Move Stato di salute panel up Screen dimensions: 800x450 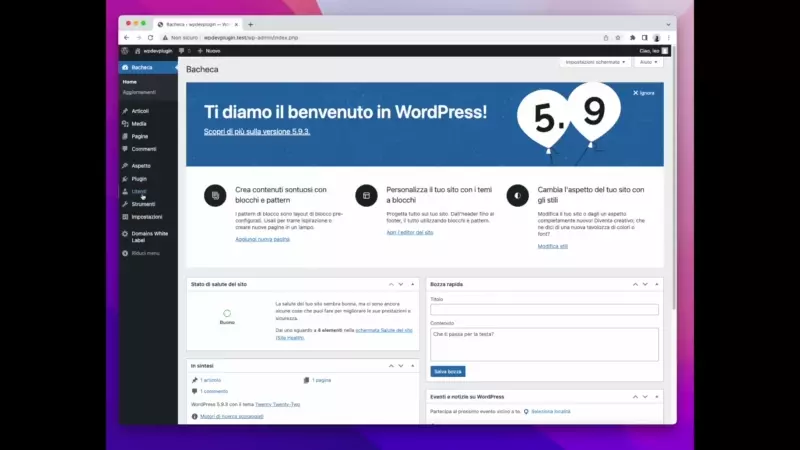click(x=391, y=284)
